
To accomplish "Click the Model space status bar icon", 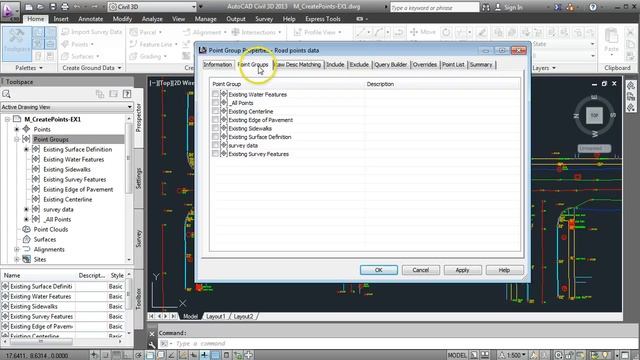I will (x=457, y=355).
